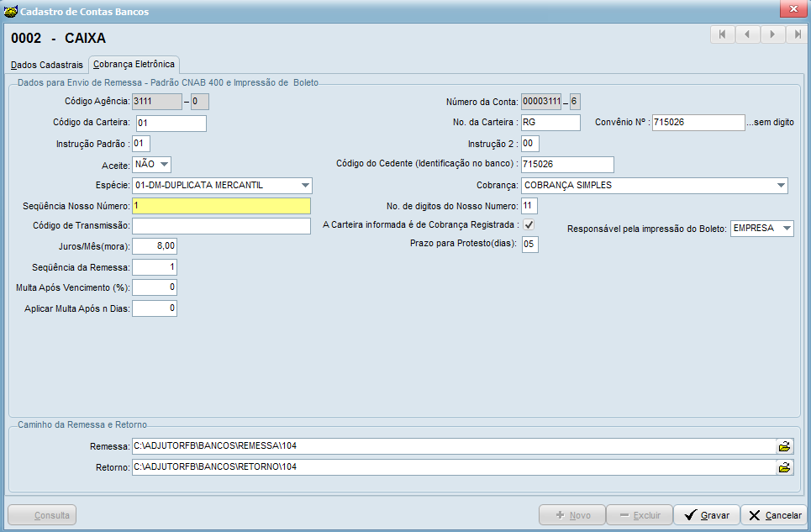
Task: Click the Gravar button
Action: click(x=707, y=515)
